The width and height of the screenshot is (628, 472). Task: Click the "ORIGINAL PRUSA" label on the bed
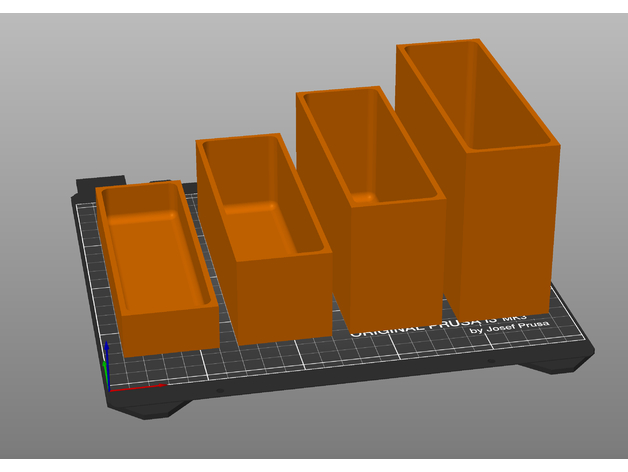[x=400, y=329]
